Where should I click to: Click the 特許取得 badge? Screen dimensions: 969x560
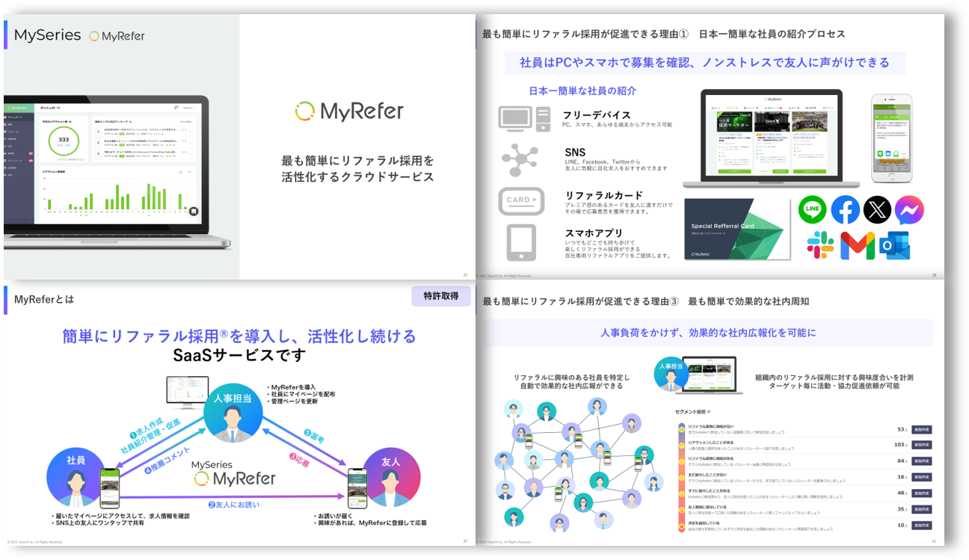coord(441,296)
